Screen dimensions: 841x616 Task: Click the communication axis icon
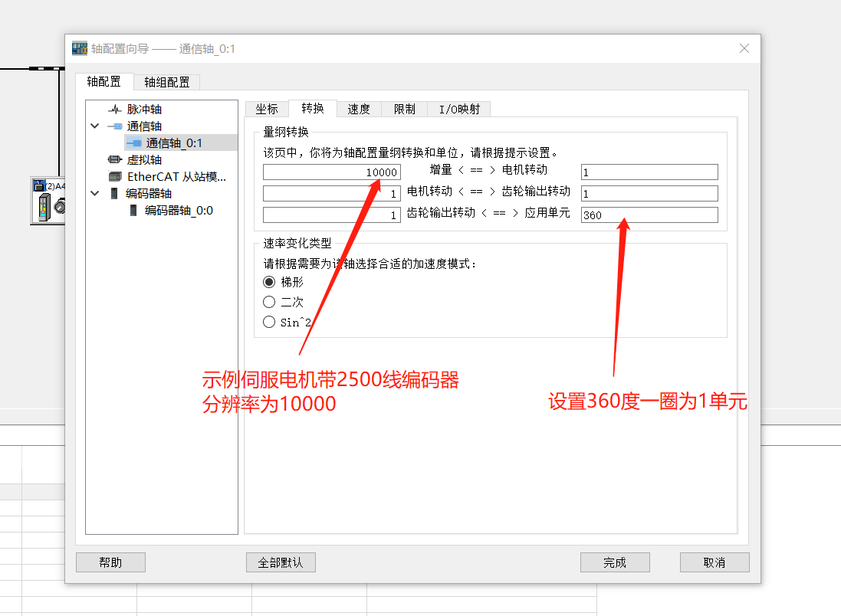pyautogui.click(x=115, y=126)
